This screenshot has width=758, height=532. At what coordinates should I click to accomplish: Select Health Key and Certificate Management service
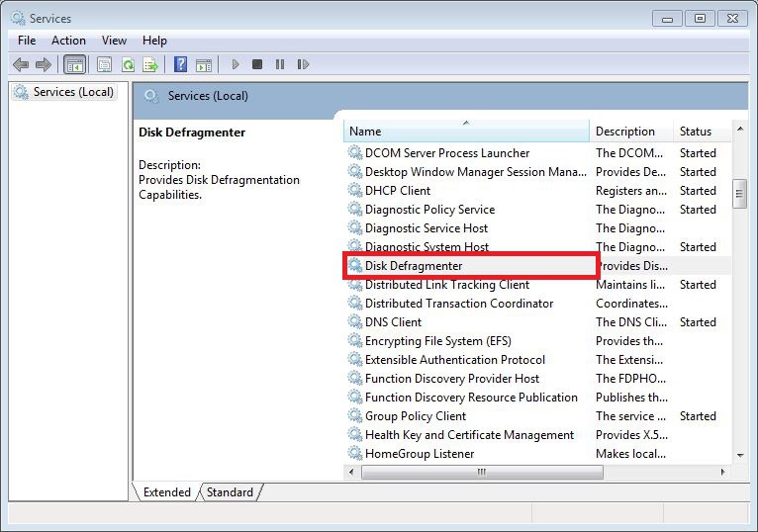469,435
